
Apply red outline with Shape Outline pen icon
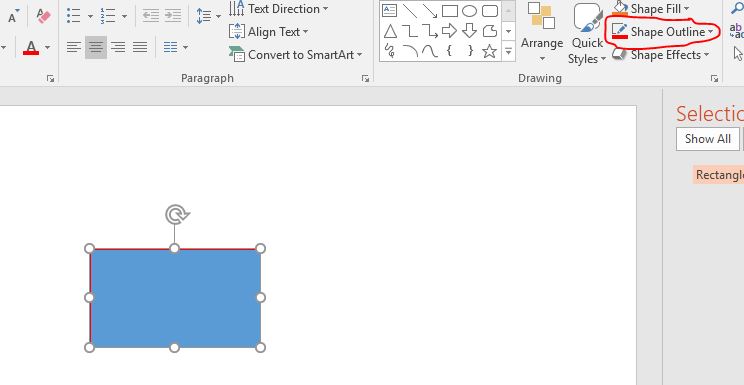click(620, 31)
